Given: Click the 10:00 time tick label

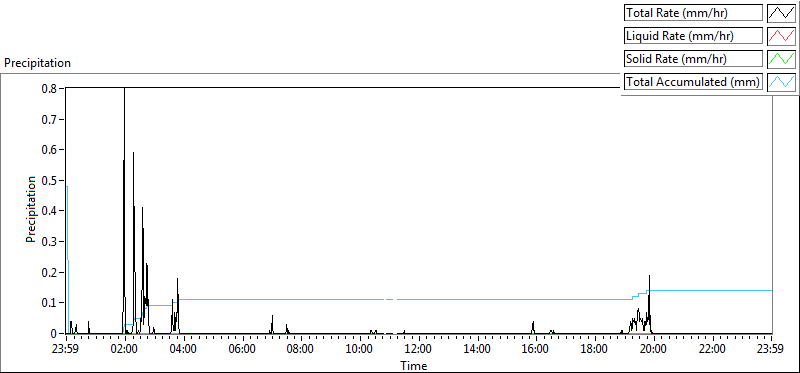Looking at the screenshot, I should point(360,350).
